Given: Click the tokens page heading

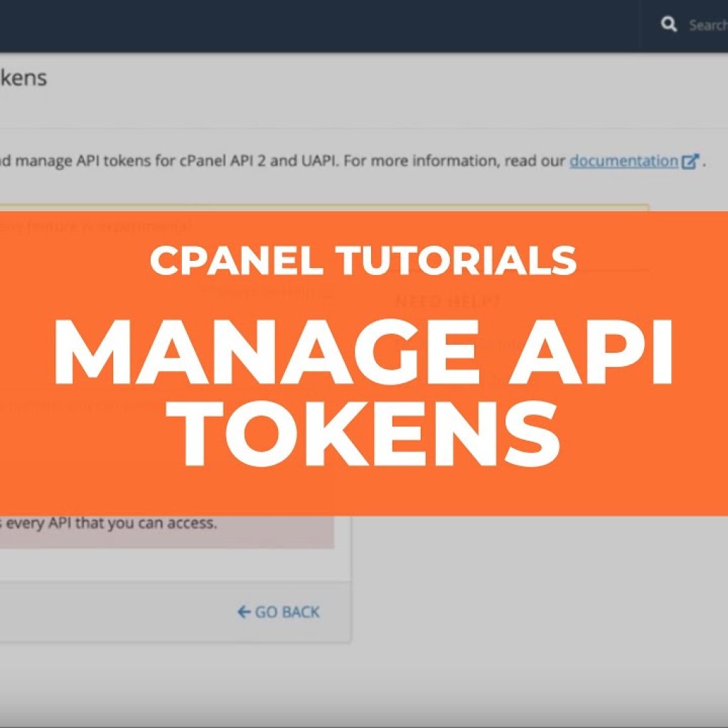Looking at the screenshot, I should click(x=25, y=79).
